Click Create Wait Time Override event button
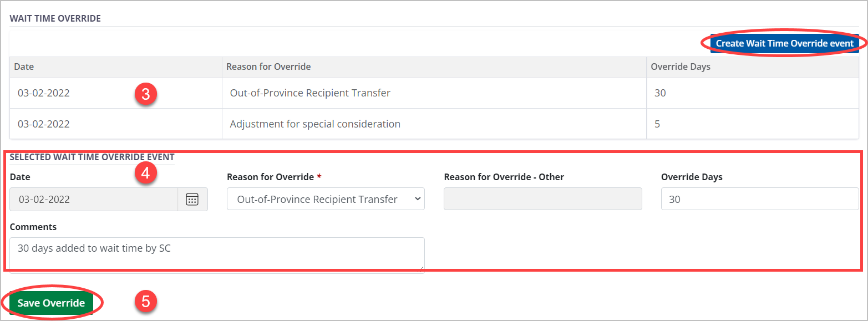The height and width of the screenshot is (321, 868). click(784, 43)
